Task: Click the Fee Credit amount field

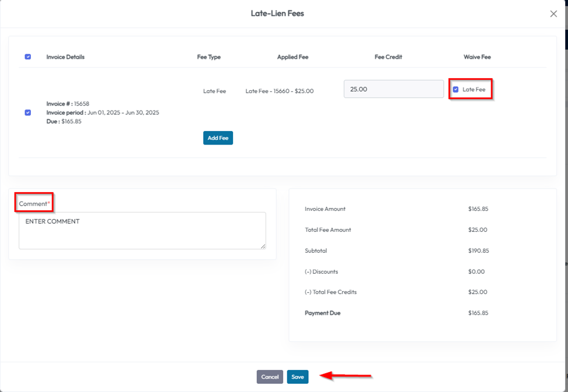Action: tap(394, 89)
